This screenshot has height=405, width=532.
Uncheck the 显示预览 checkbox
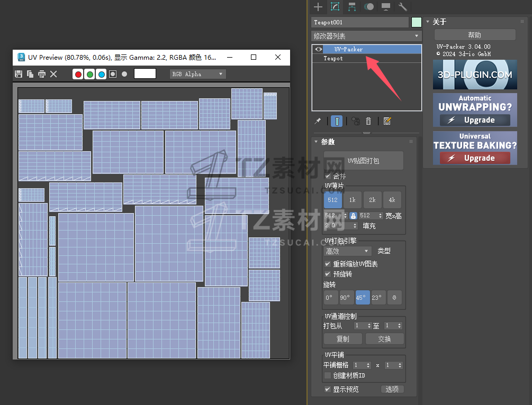(328, 389)
